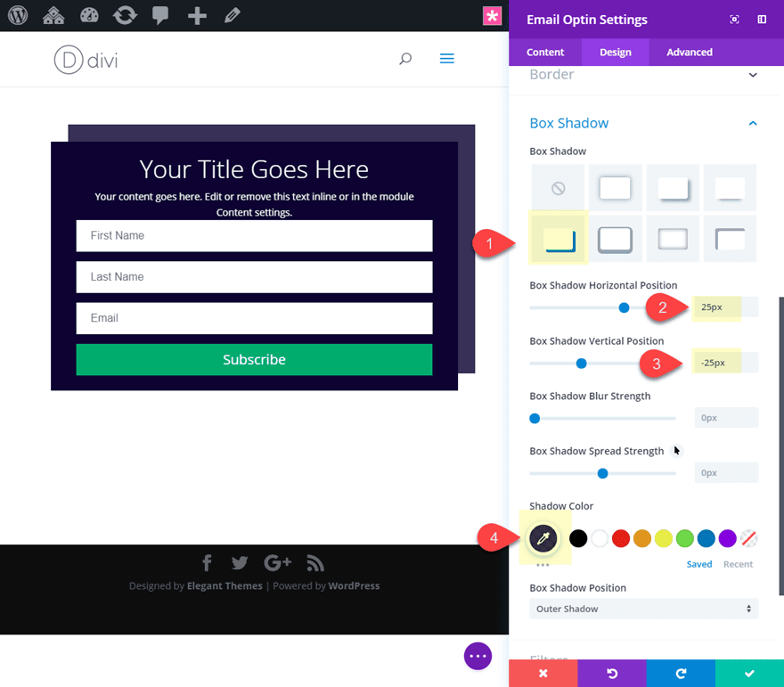
Task: Switch to the Content tab
Action: coord(544,52)
